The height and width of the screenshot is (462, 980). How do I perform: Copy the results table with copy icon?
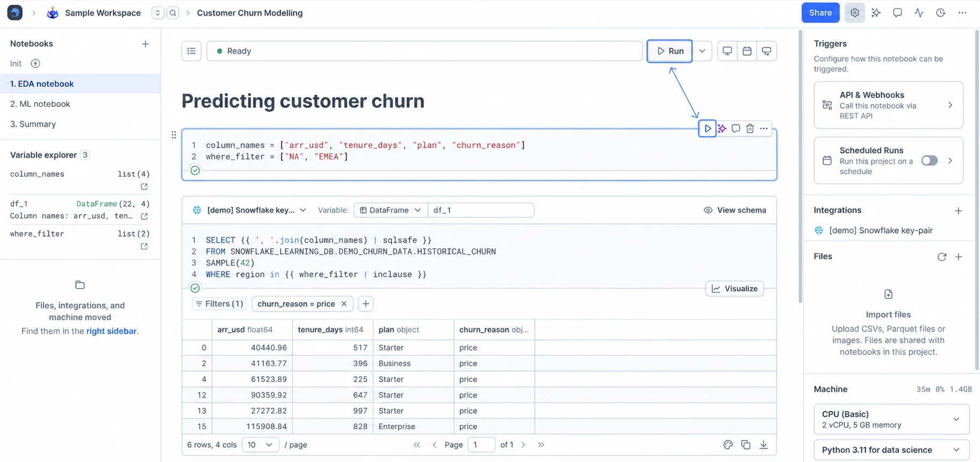pos(746,445)
